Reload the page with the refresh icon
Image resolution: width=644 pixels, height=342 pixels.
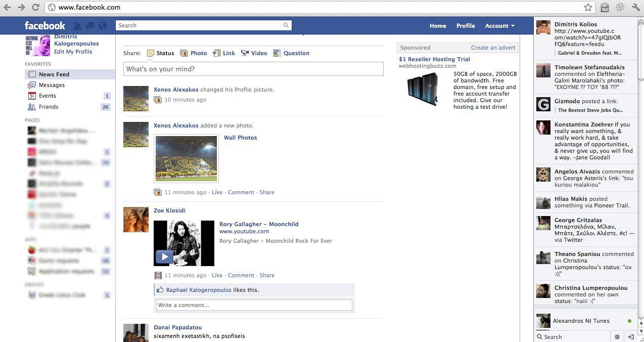click(35, 7)
